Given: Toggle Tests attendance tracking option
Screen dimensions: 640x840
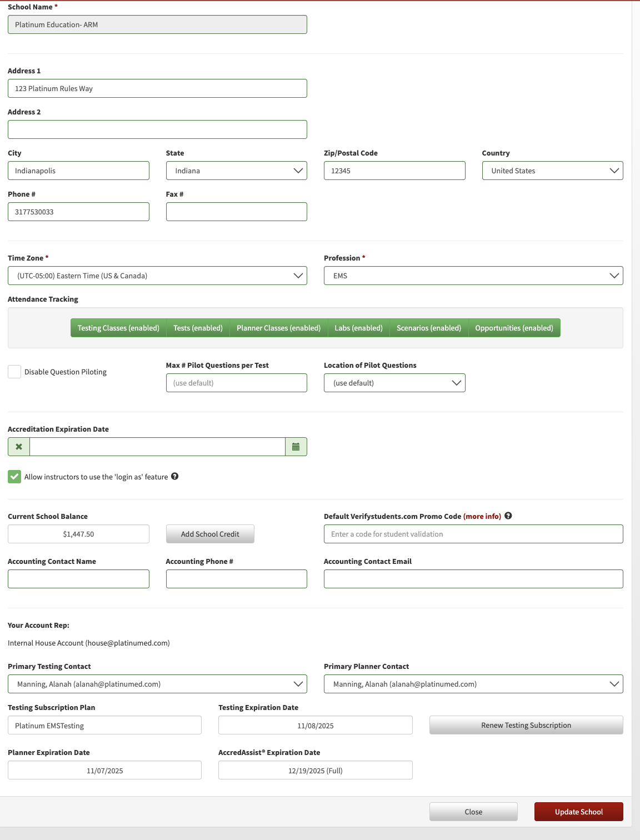Looking at the screenshot, I should click(198, 328).
